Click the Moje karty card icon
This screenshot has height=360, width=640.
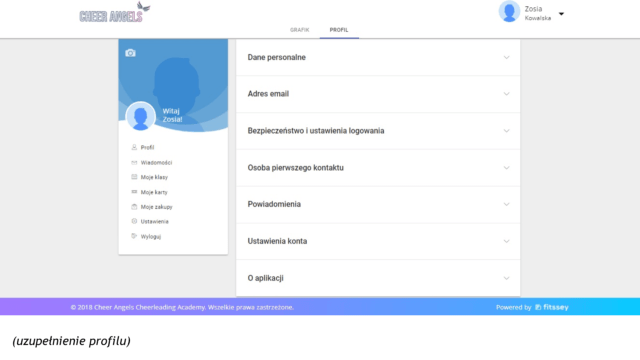click(134, 192)
